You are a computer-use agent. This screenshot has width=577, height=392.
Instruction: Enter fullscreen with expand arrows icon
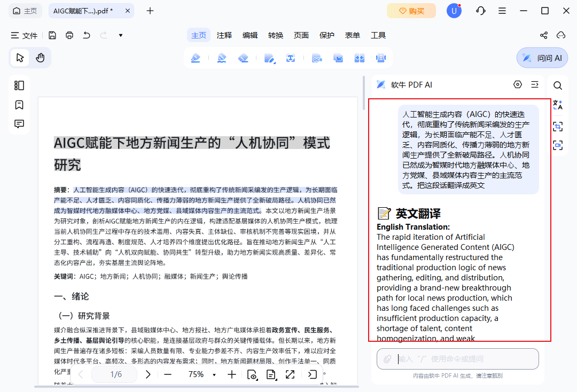290,374
